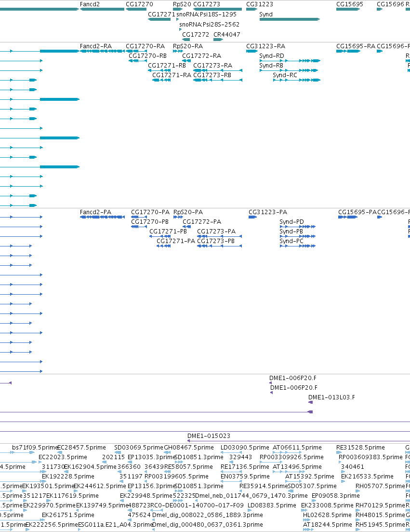The image size is (410, 532).
Task: Select the CG17272-PA protein label
Action: tap(202, 221)
